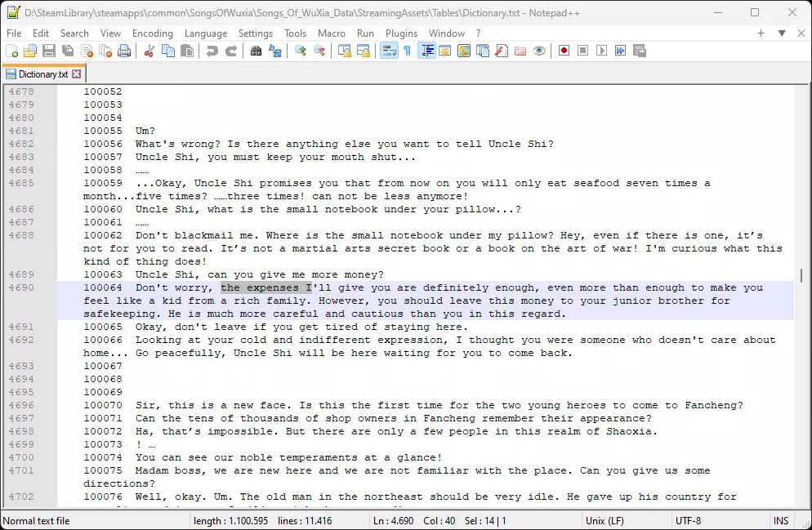Open the Edit menu

coord(40,33)
